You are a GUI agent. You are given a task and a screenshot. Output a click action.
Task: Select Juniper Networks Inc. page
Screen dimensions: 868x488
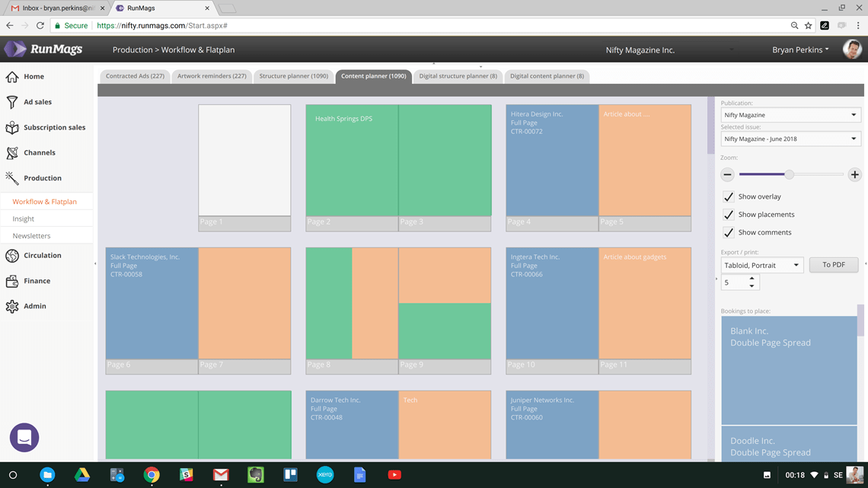(x=552, y=425)
